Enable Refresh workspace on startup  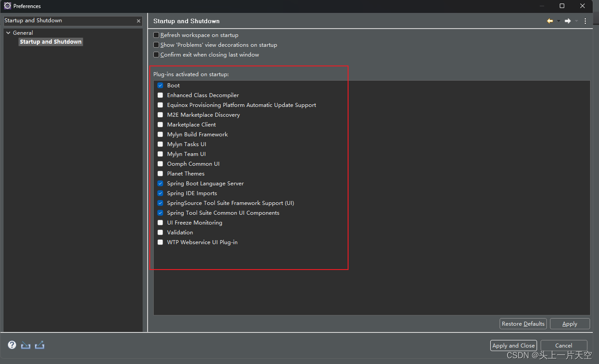click(156, 35)
